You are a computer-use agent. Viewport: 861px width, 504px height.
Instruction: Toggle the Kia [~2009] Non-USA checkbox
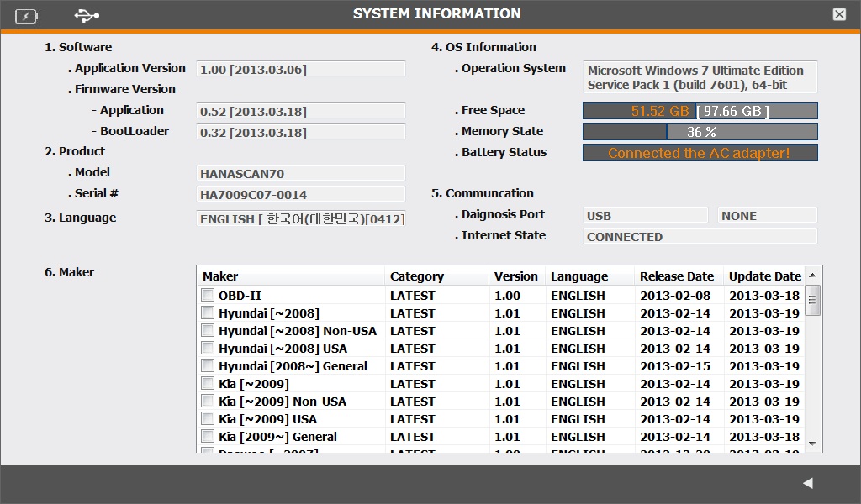coord(208,402)
